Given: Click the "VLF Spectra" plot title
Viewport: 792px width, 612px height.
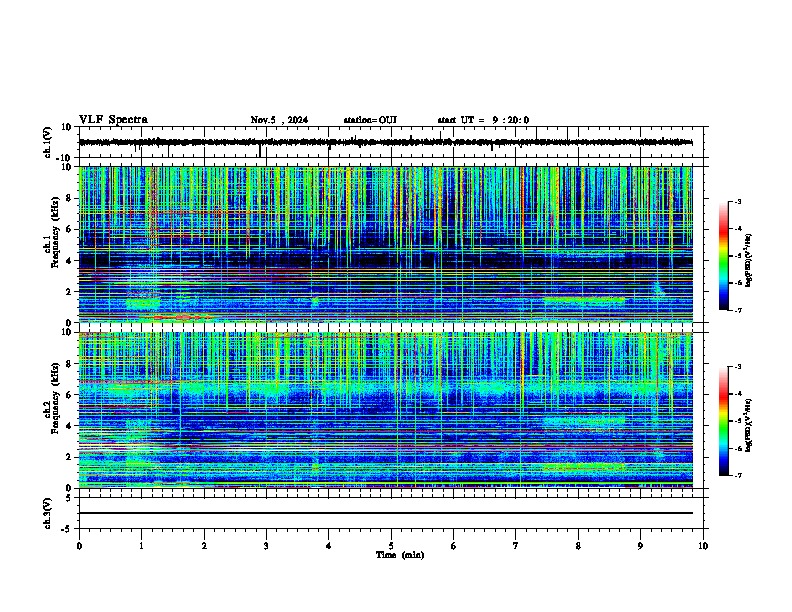Looking at the screenshot, I should (113, 120).
